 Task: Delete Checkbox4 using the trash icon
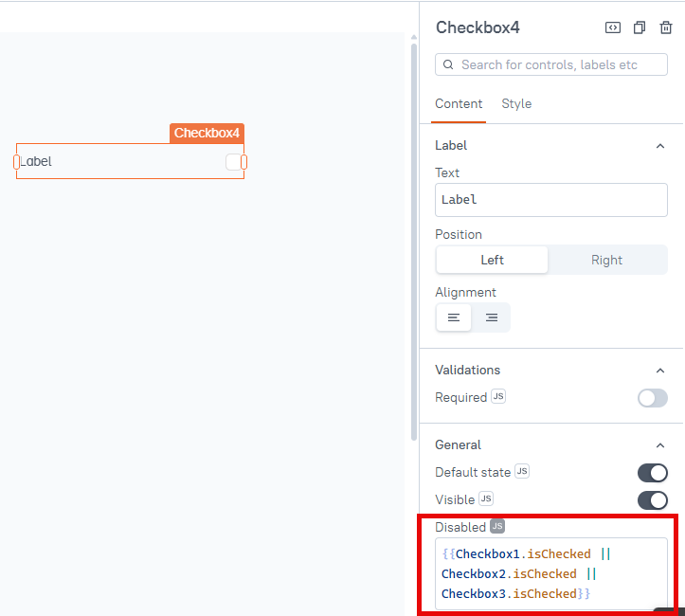coord(666,28)
